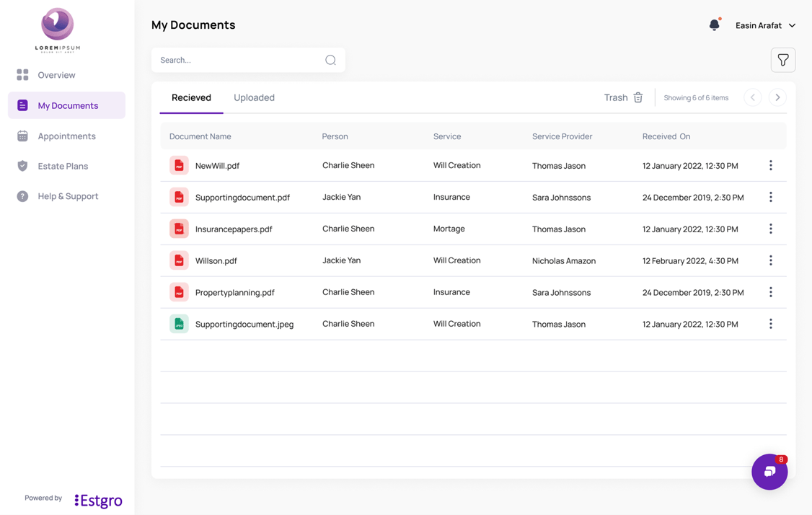This screenshot has height=515, width=812.
Task: Open the Propertyplanning.pdf document
Action: [x=234, y=292]
